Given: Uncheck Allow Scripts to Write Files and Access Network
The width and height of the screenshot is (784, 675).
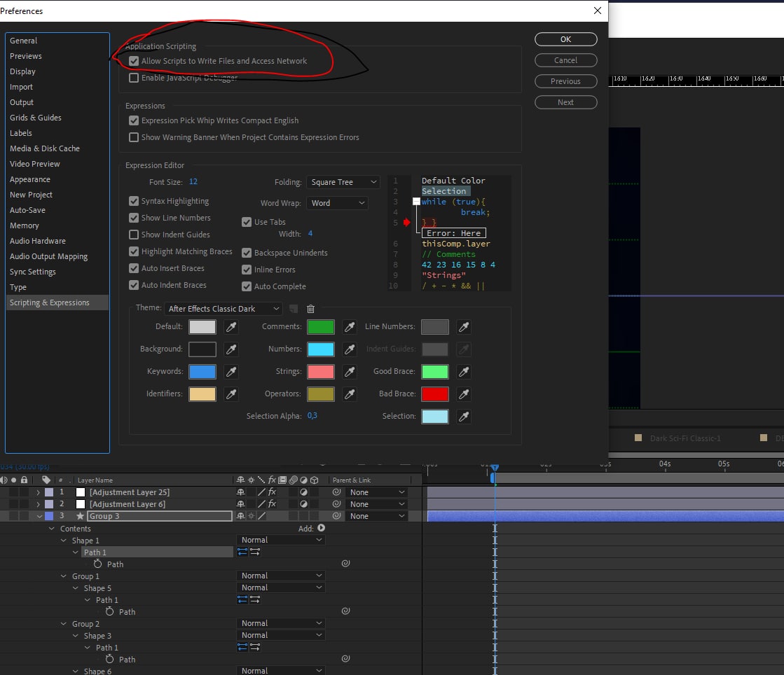Looking at the screenshot, I should pyautogui.click(x=134, y=61).
